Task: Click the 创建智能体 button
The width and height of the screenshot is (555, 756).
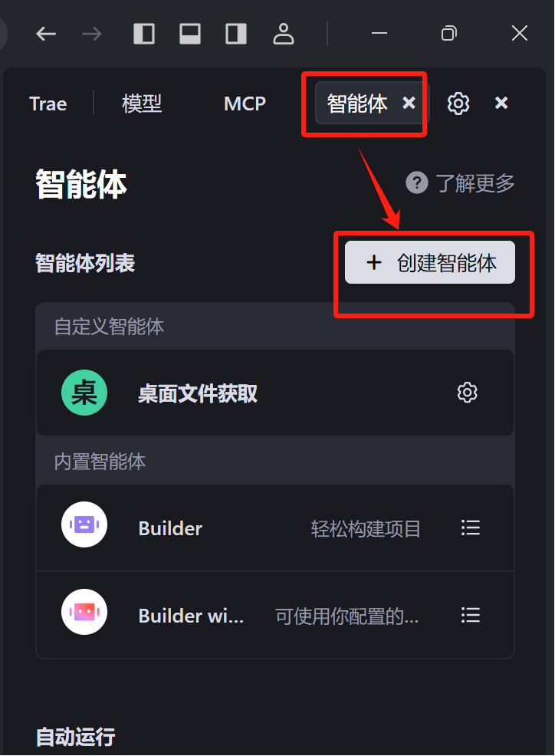Action: [429, 262]
